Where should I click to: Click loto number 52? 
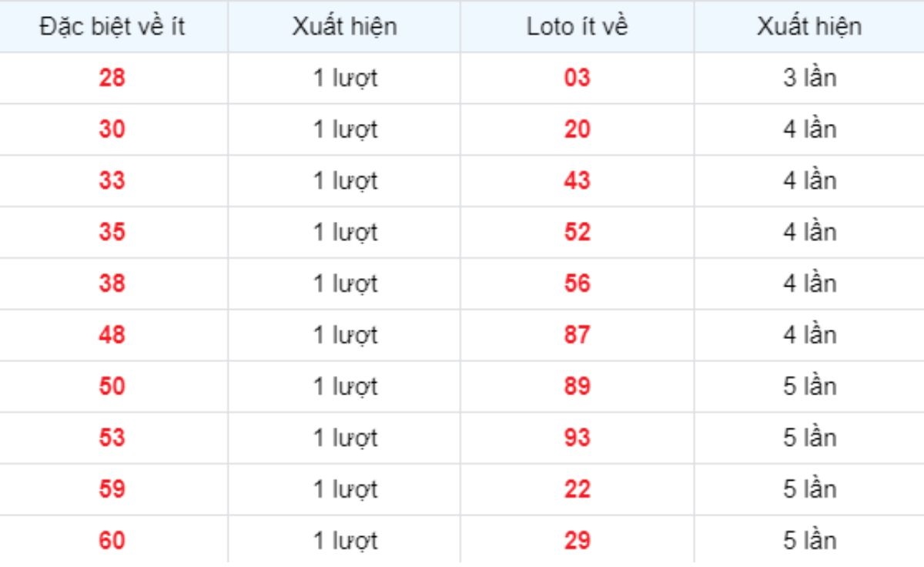pos(577,232)
